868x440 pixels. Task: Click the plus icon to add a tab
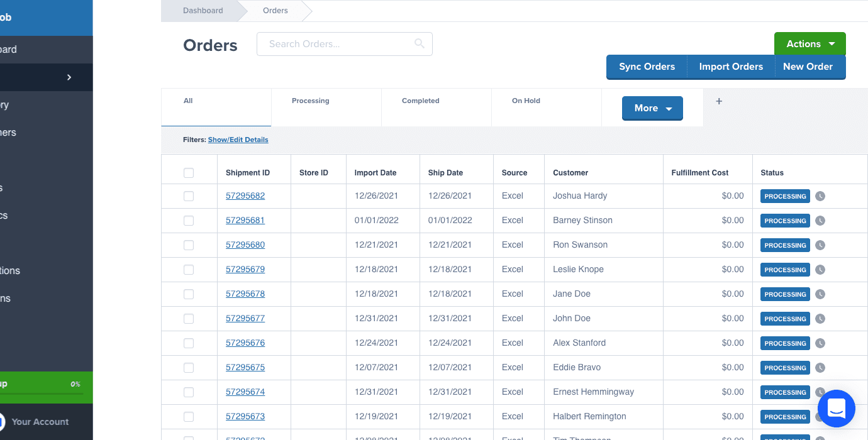click(x=718, y=101)
